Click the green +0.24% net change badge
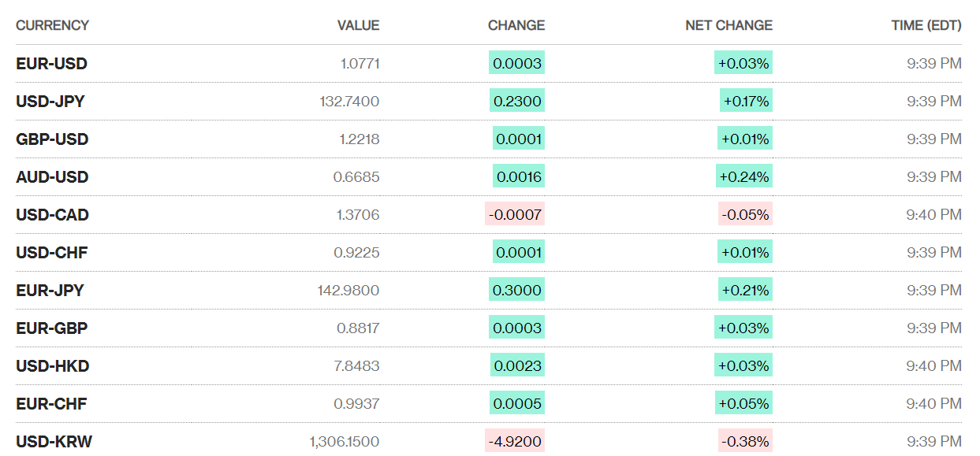 [x=743, y=177]
